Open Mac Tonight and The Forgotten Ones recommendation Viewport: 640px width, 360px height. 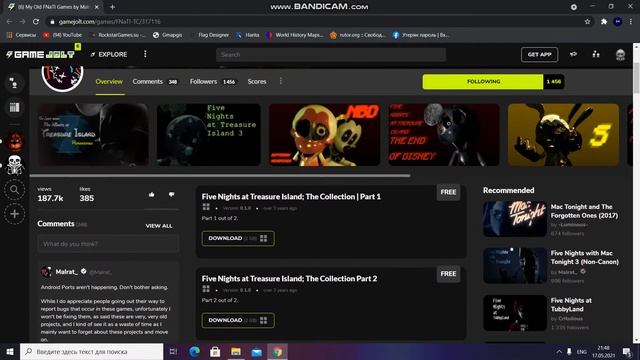pos(584,211)
